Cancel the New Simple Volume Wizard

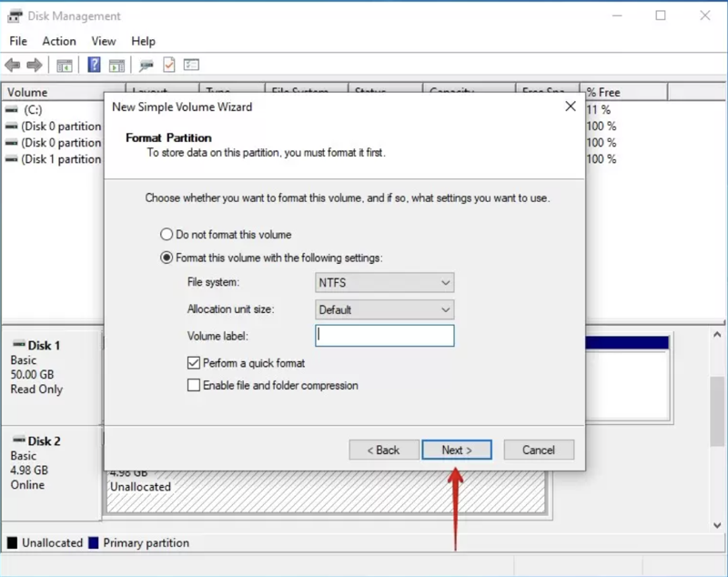point(538,450)
